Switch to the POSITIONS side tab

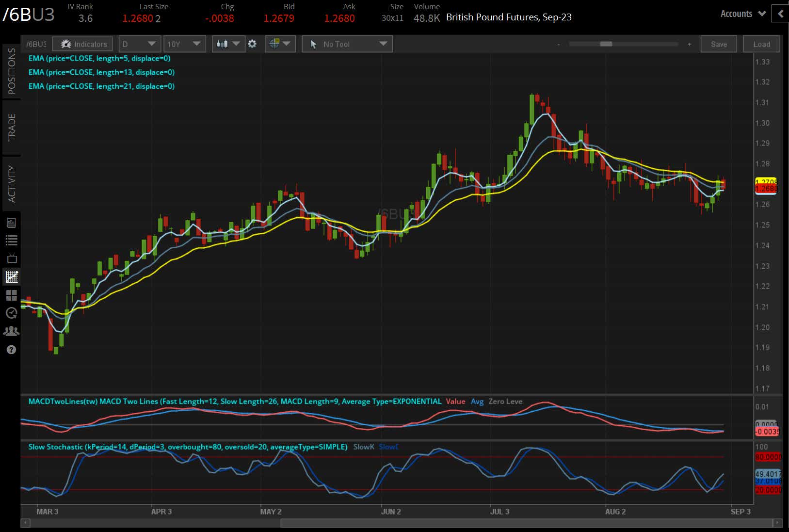(x=12, y=71)
